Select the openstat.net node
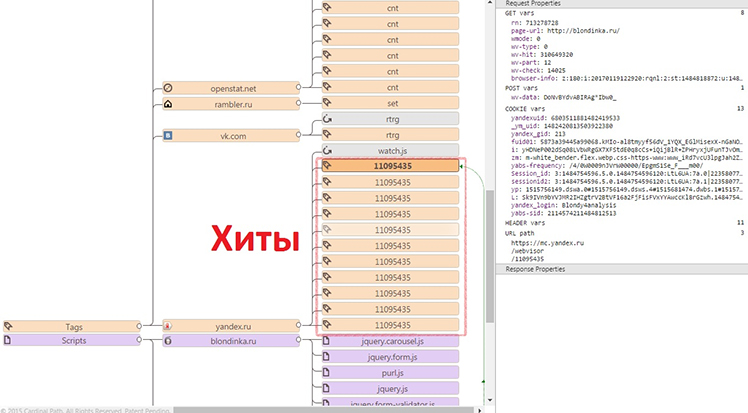 tap(231, 88)
